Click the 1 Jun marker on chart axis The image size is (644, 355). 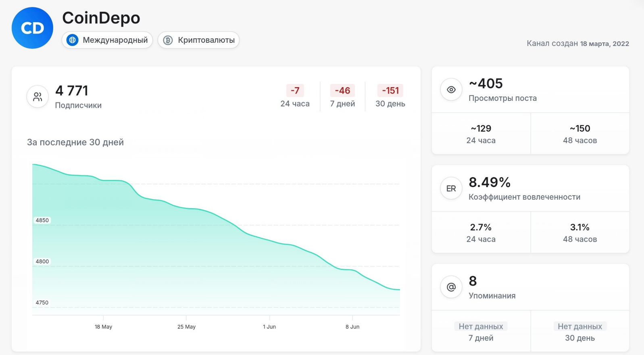(x=269, y=327)
